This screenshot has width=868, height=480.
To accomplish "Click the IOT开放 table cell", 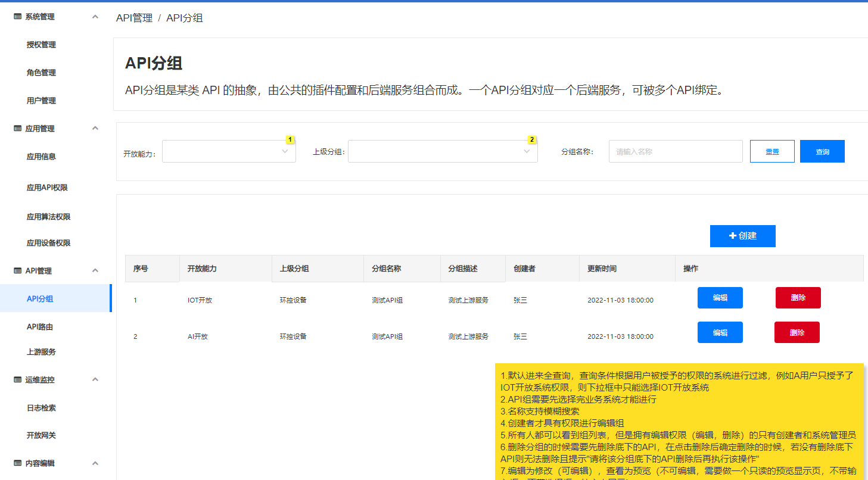I will click(200, 300).
